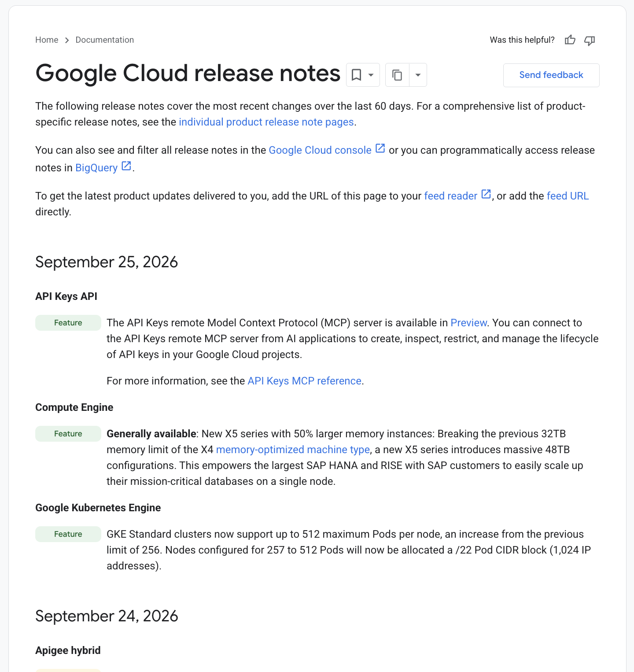Click Feature badge under Compute Engine
Screen dimensions: 634x672
(x=68, y=434)
